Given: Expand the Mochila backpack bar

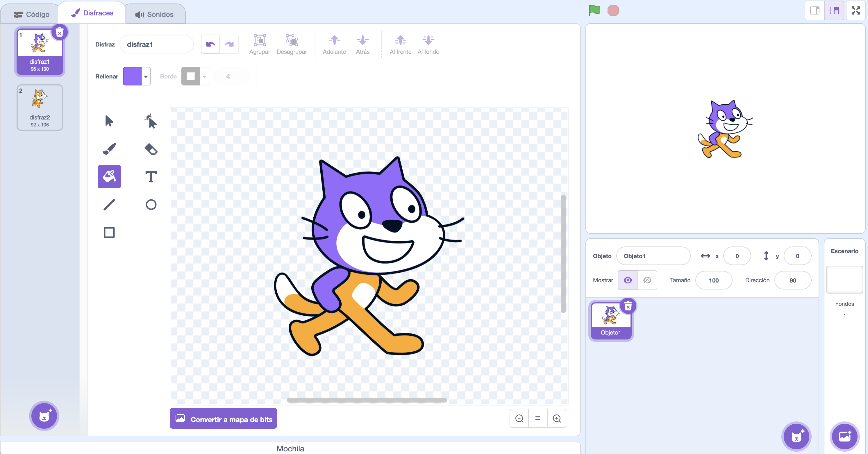Looking at the screenshot, I should pos(290,448).
